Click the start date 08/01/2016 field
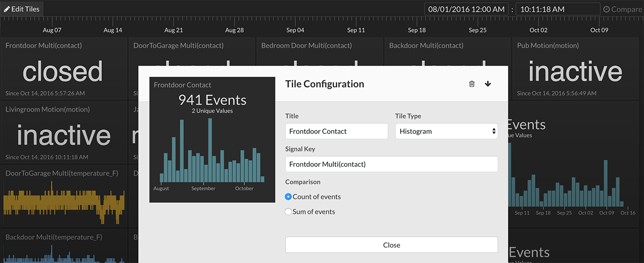Screen dimensions: 644x263 point(466,9)
